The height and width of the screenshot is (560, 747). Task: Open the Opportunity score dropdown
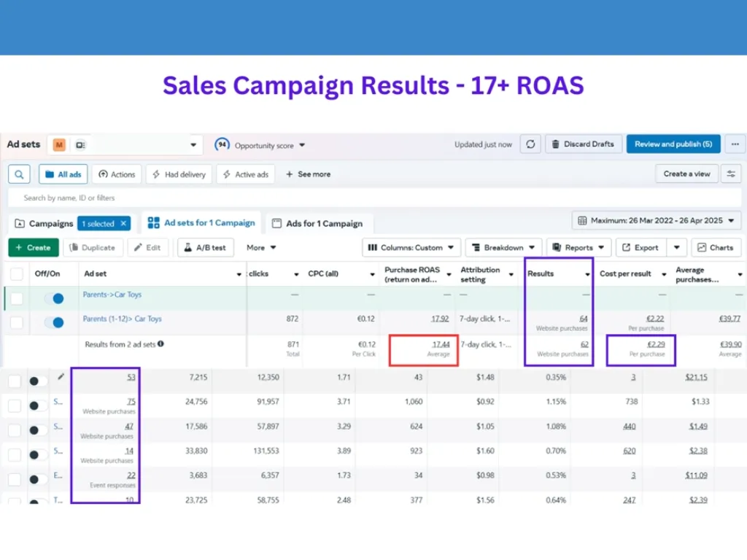pyautogui.click(x=260, y=145)
